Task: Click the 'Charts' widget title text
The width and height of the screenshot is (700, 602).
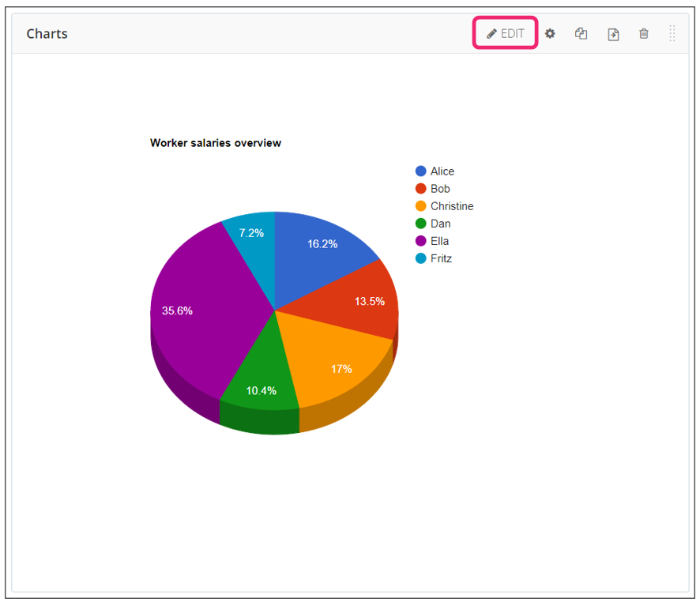Action: pos(47,34)
